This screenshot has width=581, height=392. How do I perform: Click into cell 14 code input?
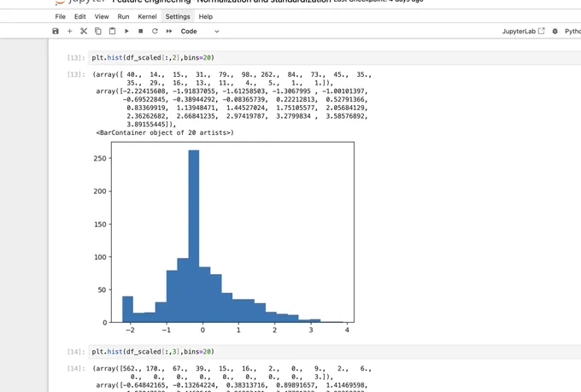[x=335, y=352]
